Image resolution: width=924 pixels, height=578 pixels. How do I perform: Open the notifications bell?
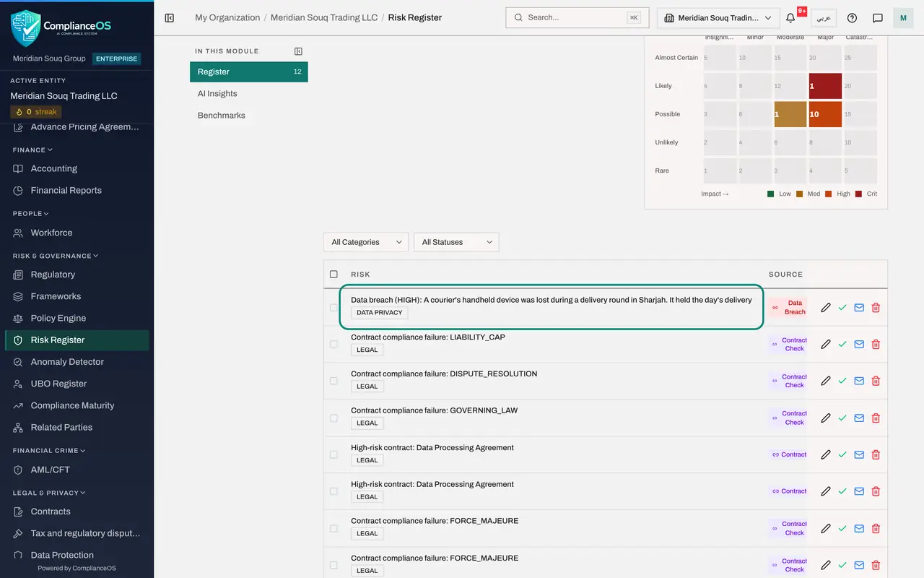pos(791,17)
